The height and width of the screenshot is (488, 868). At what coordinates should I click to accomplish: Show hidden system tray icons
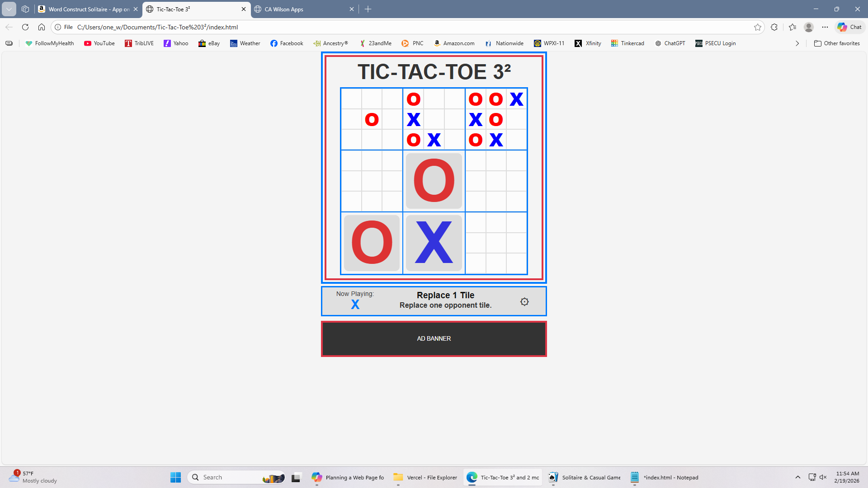tap(798, 477)
